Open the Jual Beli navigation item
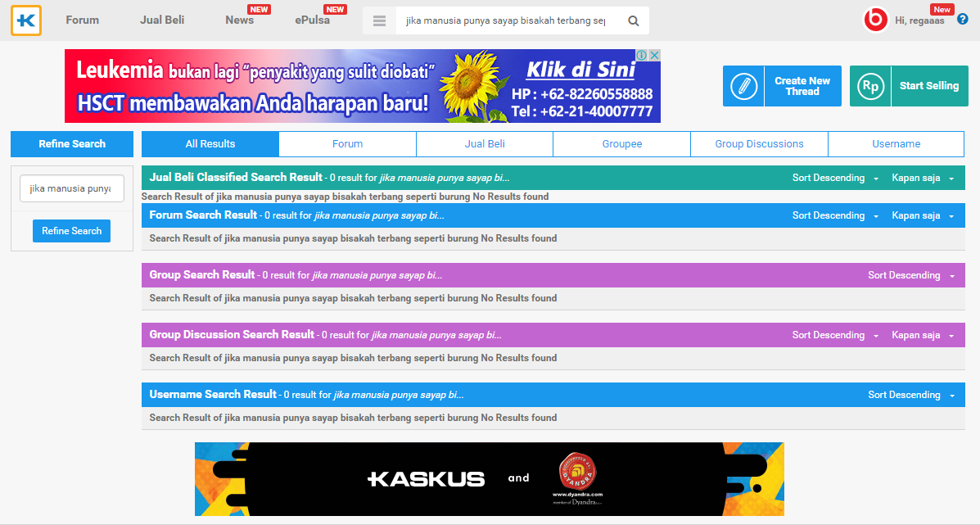Screen dimensions: 980x525 162,20
